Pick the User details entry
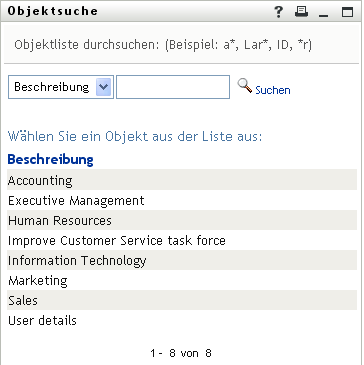The image size is (364, 365). pyautogui.click(x=182, y=321)
